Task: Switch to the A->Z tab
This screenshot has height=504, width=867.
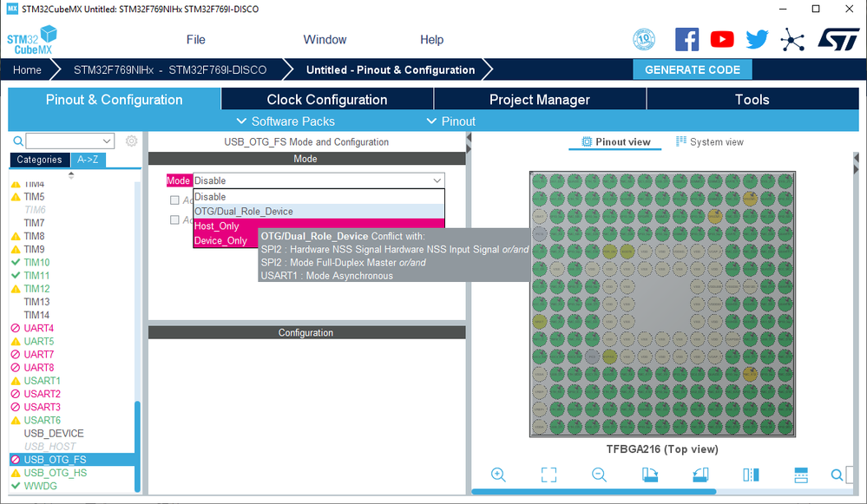Action: (88, 160)
